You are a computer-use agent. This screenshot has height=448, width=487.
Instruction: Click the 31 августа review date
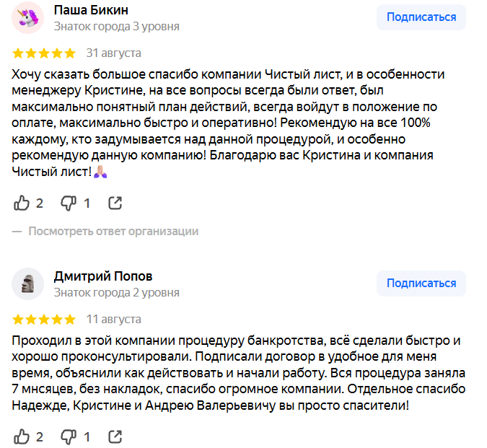(114, 53)
